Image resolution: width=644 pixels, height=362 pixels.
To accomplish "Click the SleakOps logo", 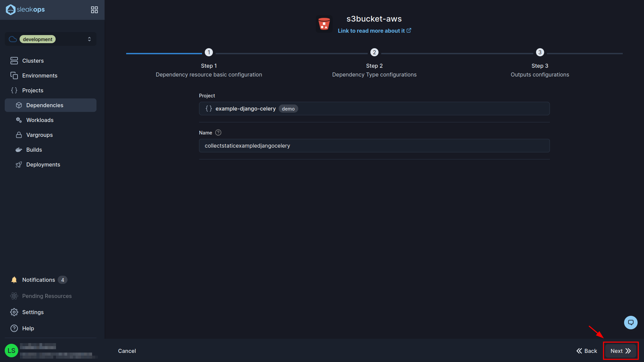I will [x=25, y=10].
